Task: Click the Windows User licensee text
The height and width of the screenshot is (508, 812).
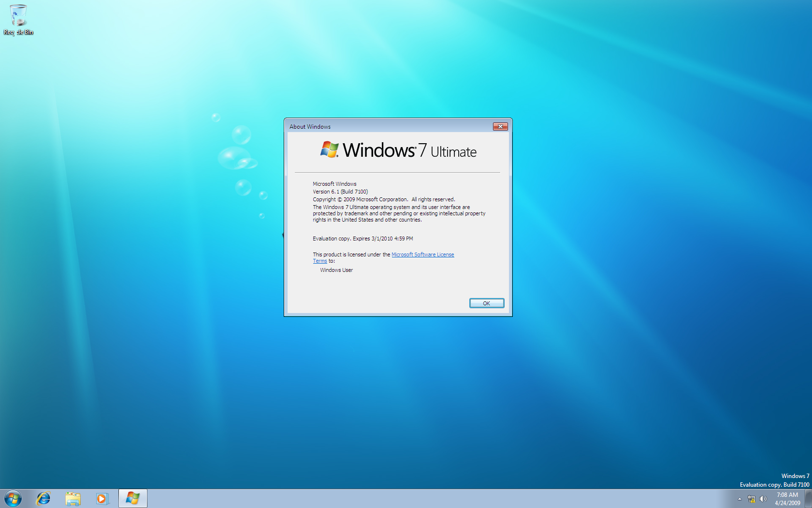Action: point(336,270)
